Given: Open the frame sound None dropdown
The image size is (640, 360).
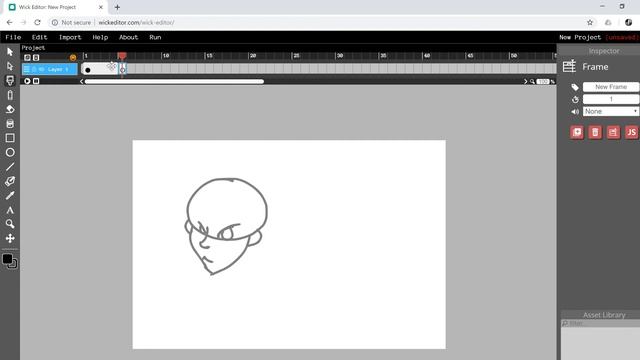Looking at the screenshot, I should 611,111.
